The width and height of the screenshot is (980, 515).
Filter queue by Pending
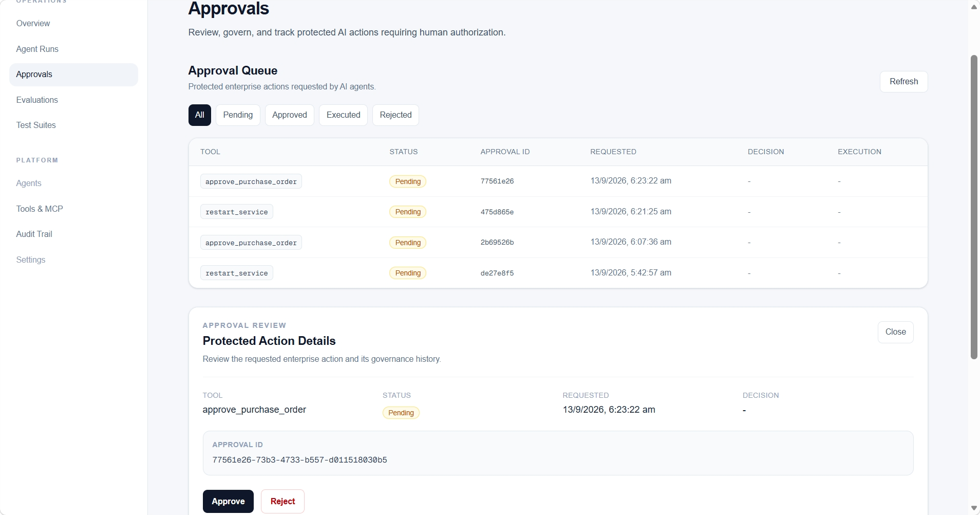tap(238, 115)
